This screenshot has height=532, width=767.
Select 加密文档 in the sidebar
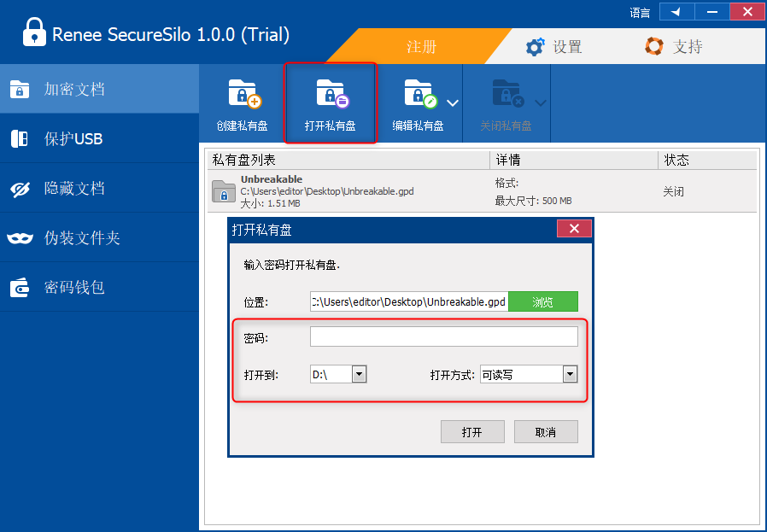[99, 89]
